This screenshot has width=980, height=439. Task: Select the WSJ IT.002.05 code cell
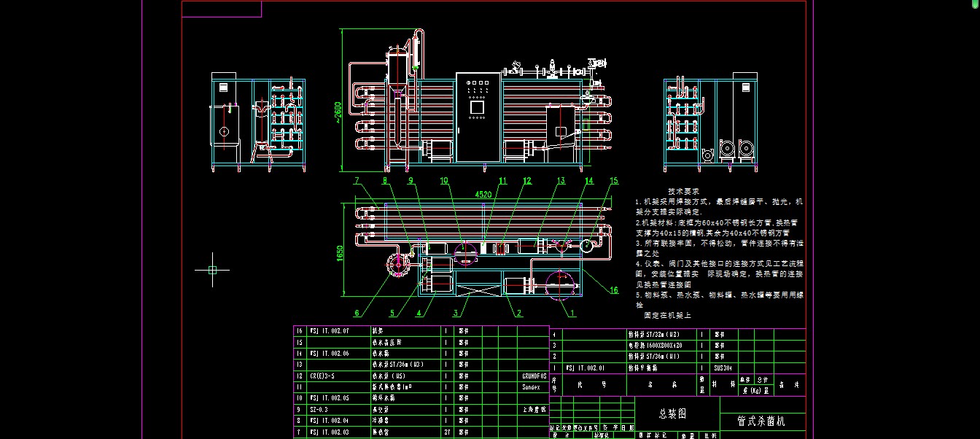pos(340,399)
